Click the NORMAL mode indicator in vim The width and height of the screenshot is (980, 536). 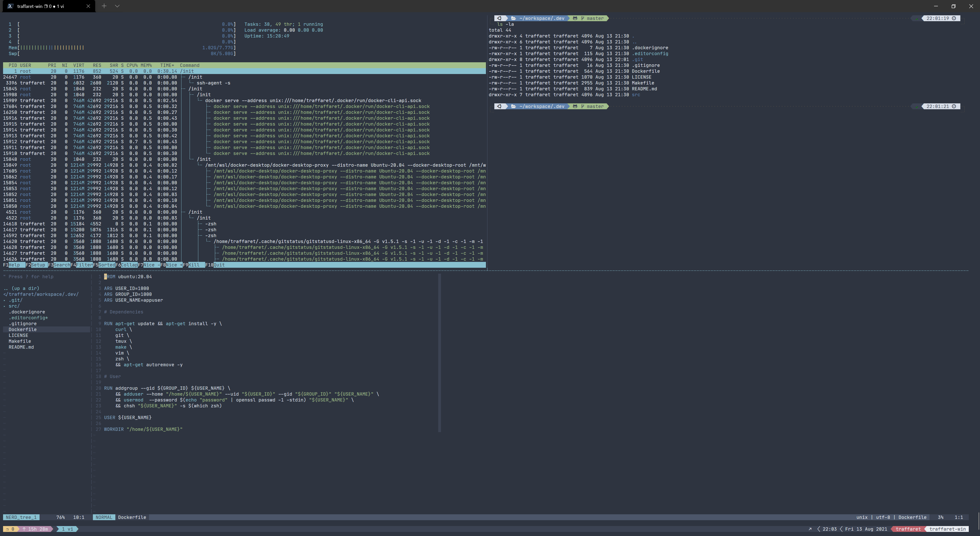coord(104,517)
